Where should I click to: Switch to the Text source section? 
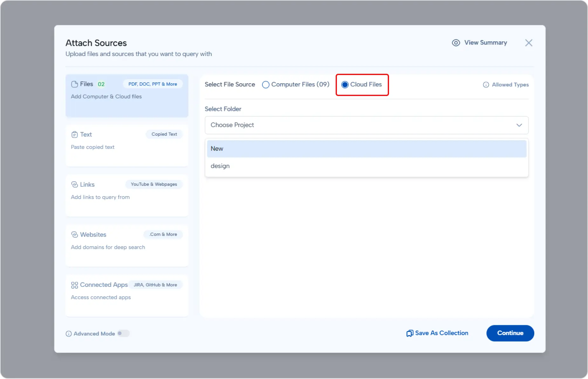click(x=126, y=146)
